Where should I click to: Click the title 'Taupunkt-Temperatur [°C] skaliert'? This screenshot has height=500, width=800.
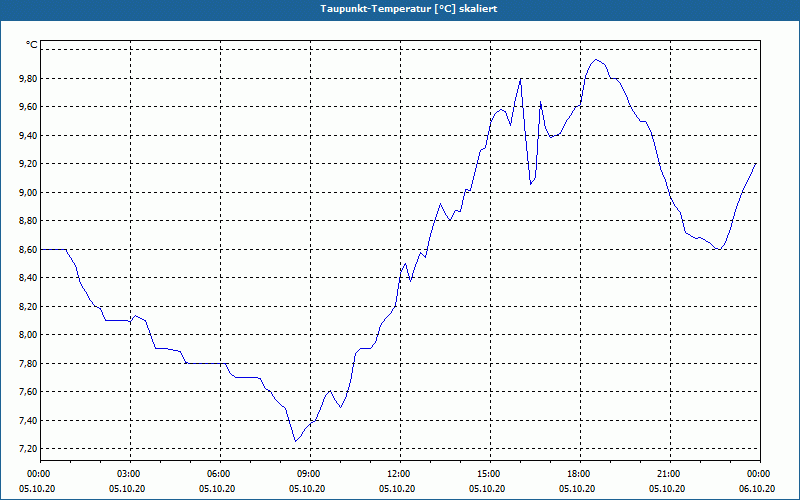point(409,9)
